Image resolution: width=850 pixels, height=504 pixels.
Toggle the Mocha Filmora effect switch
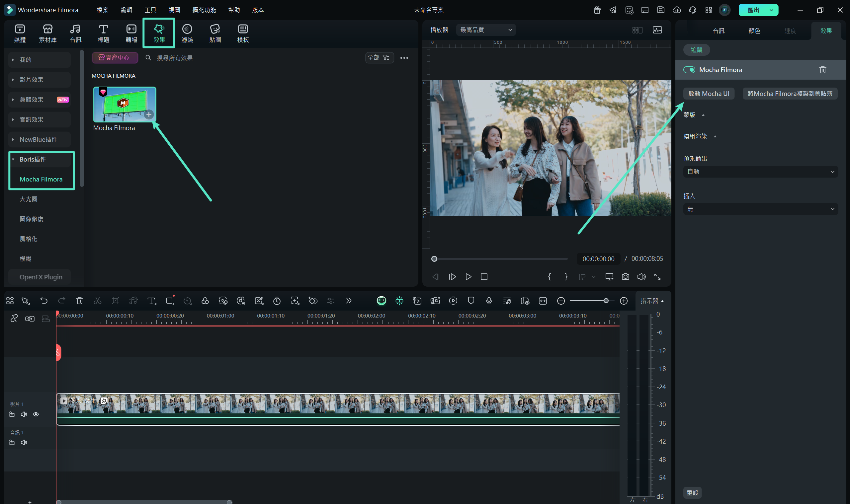pos(689,70)
